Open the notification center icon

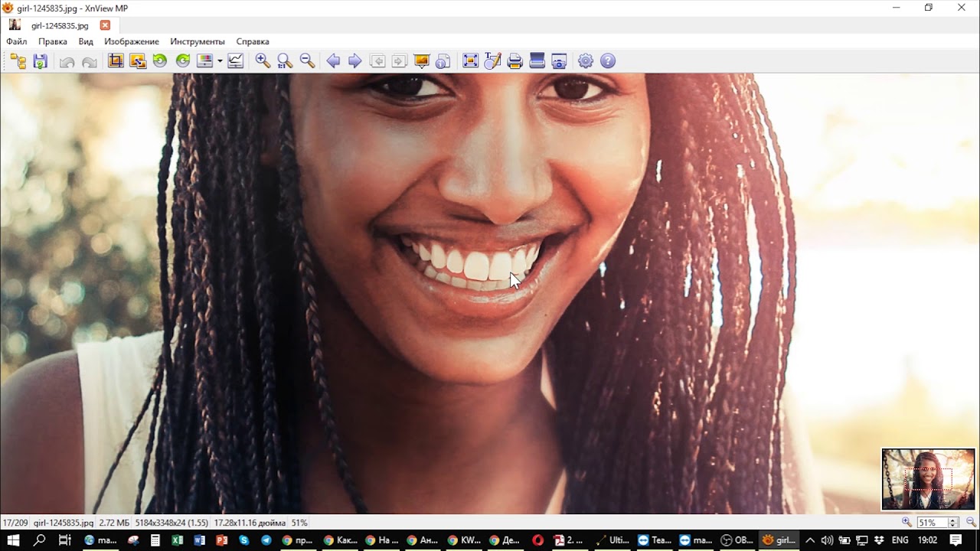pos(955,540)
